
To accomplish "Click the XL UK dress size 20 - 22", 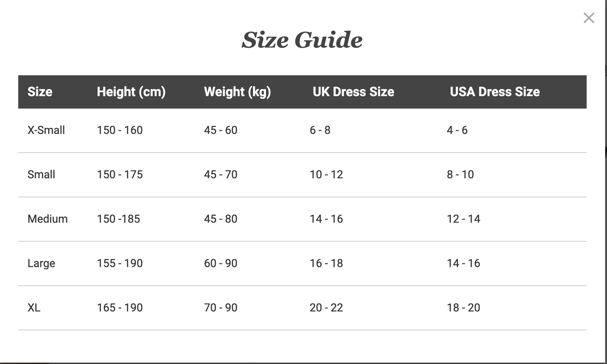I will point(326,308).
